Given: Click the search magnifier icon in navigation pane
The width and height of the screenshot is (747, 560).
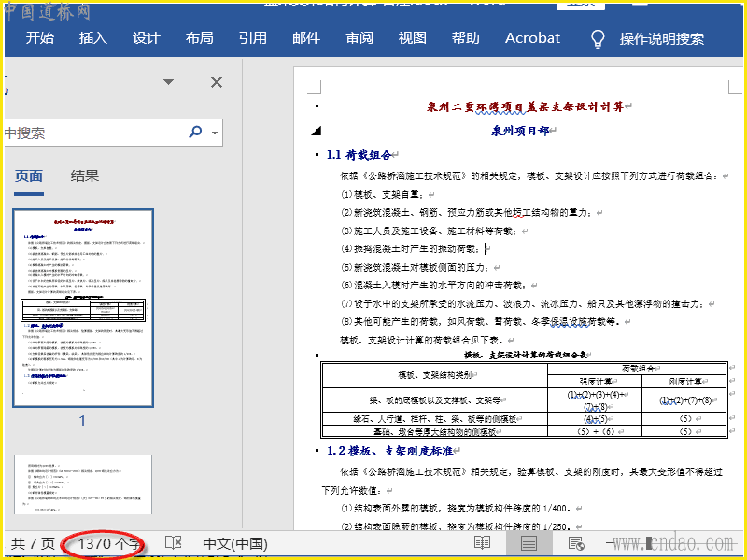Looking at the screenshot, I should coord(196,133).
